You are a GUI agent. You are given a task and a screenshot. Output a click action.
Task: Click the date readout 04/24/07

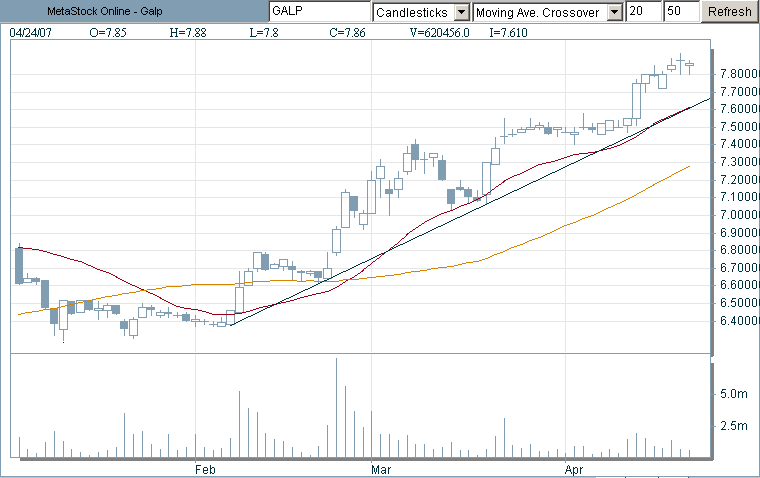31,33
